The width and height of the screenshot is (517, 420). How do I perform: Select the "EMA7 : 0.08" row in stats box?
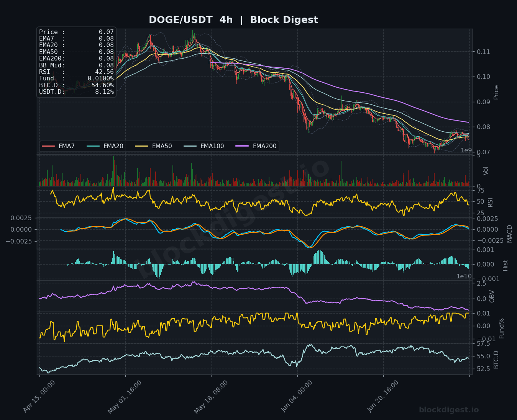pos(76,39)
